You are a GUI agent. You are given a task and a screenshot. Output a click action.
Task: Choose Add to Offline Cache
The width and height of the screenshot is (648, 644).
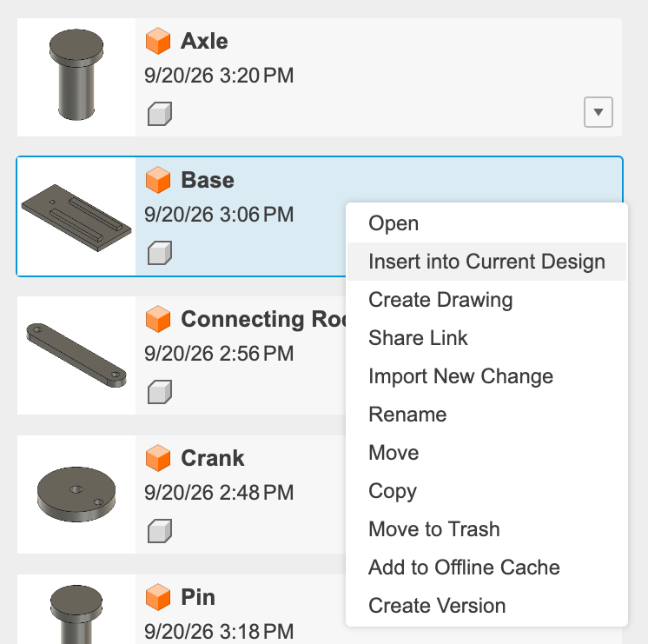pyautogui.click(x=486, y=567)
